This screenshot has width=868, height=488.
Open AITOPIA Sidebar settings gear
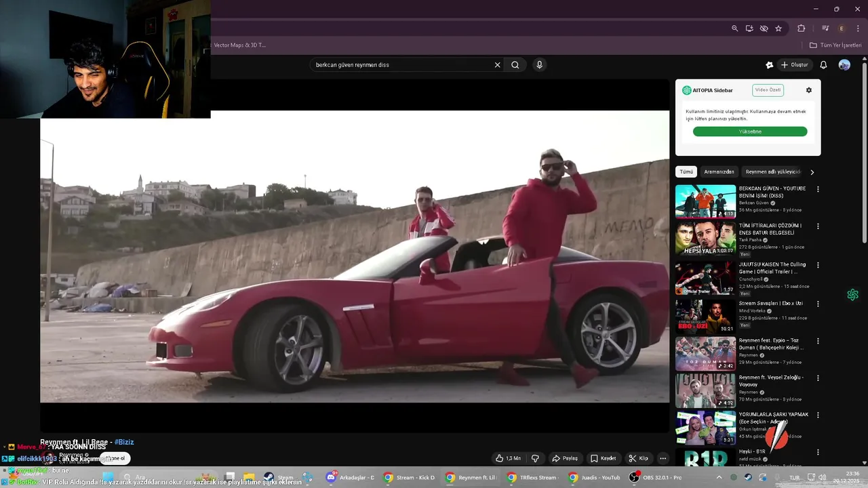click(x=808, y=90)
